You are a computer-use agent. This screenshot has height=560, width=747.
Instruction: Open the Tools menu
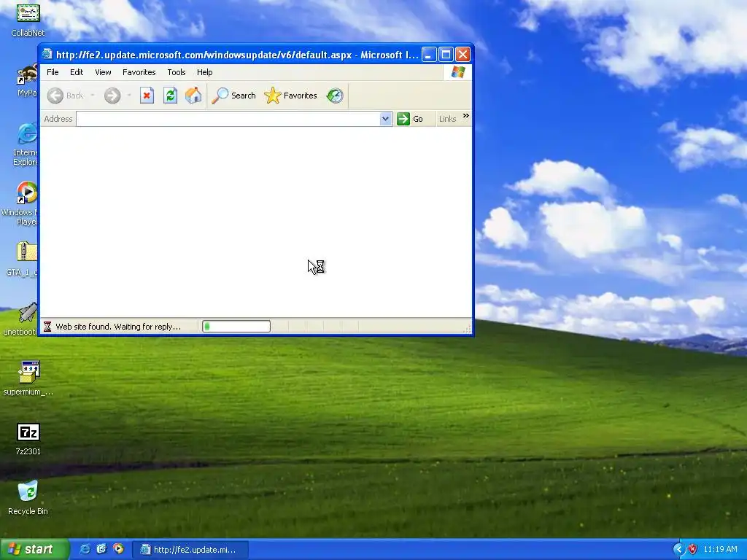[x=177, y=72]
